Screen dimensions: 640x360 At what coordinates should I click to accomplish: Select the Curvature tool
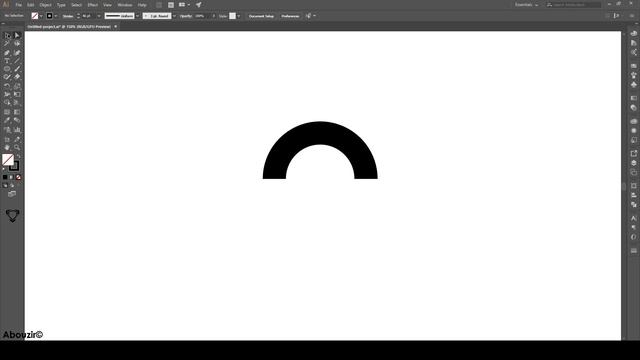click(17, 53)
